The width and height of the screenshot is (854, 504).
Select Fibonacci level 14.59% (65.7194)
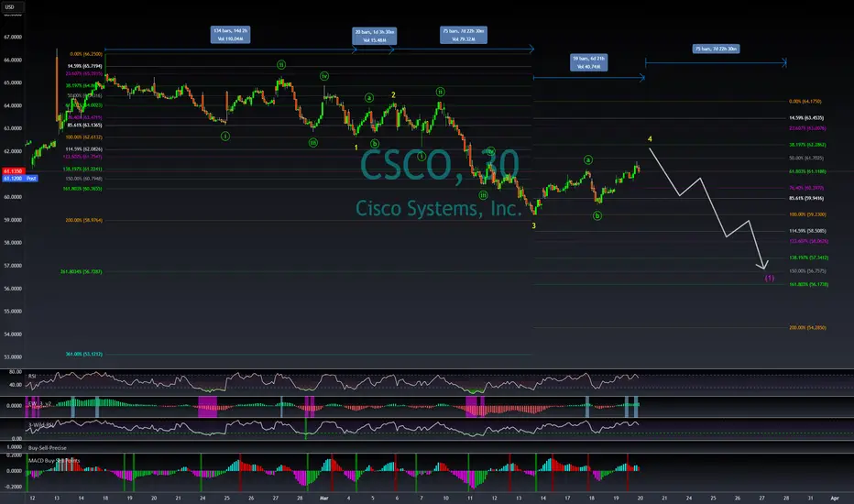(84, 66)
